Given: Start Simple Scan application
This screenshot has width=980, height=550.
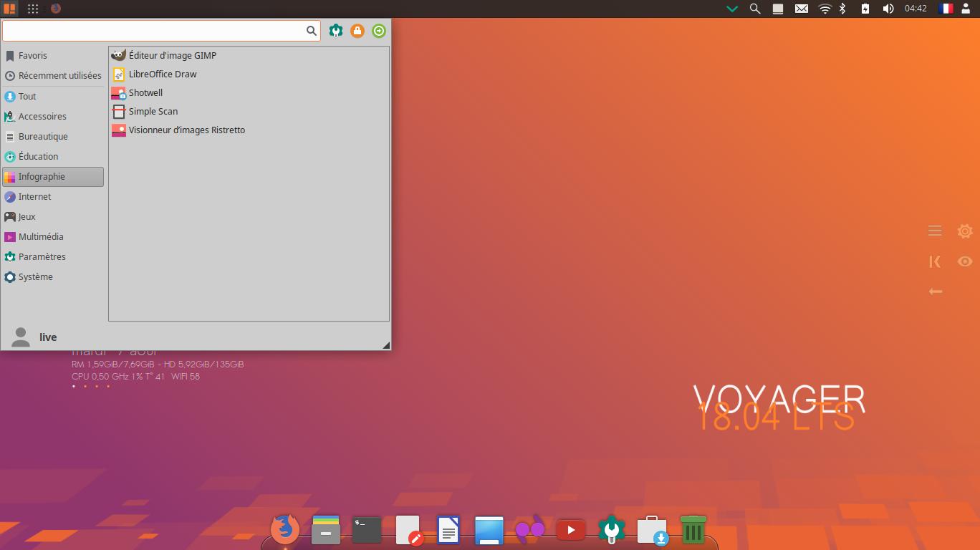Looking at the screenshot, I should click(249, 111).
